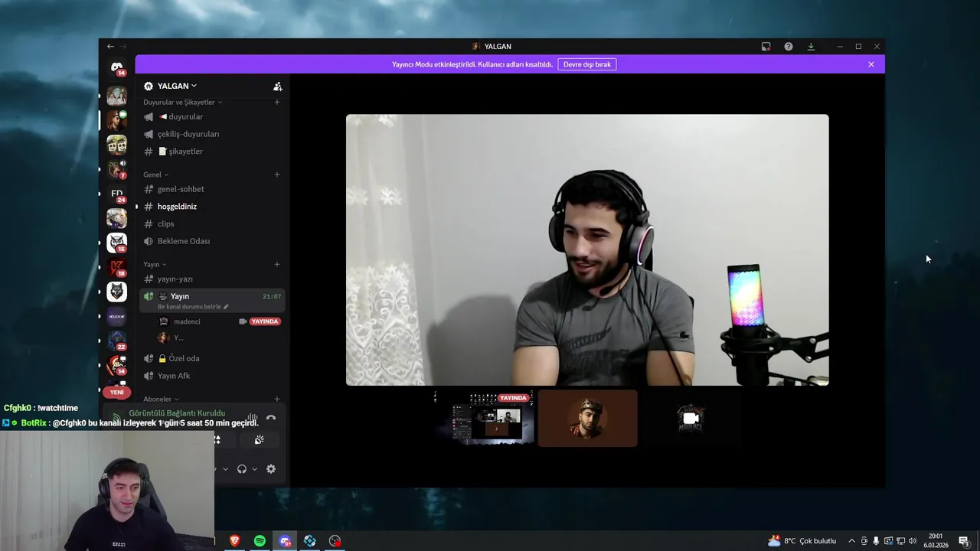
Task: Open the yayın-yazı text channel
Action: coord(212,279)
